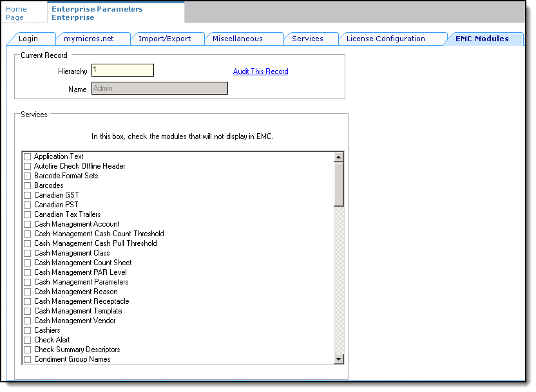This screenshot has width=536, height=392.
Task: Go to the Import/Export tab
Action: pyautogui.click(x=167, y=39)
